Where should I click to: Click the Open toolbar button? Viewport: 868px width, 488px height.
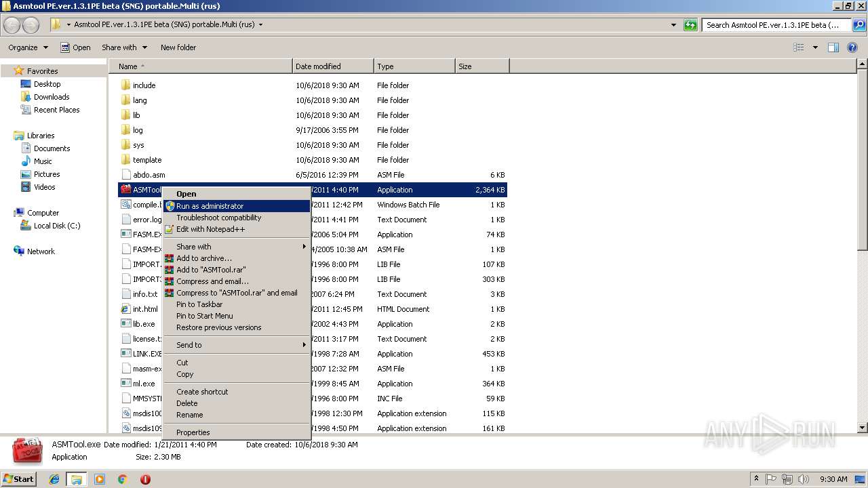pos(75,47)
